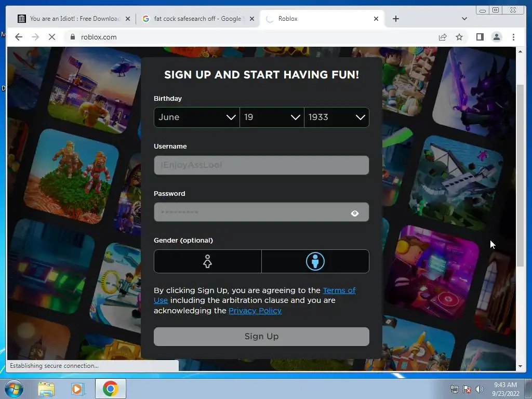
Task: Close the Roblox tab
Action: (x=376, y=19)
